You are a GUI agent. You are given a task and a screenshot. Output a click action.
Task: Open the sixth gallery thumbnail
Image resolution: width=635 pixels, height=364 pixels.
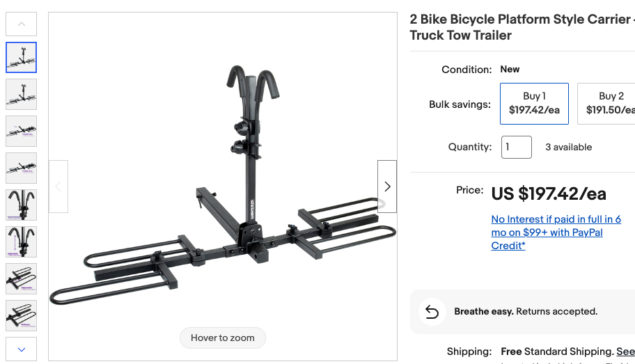pyautogui.click(x=22, y=242)
